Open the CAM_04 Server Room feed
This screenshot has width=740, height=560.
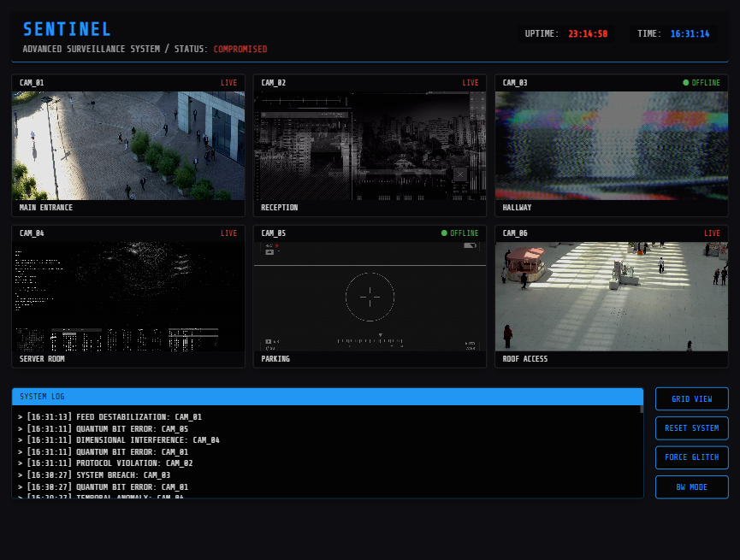tap(128, 297)
